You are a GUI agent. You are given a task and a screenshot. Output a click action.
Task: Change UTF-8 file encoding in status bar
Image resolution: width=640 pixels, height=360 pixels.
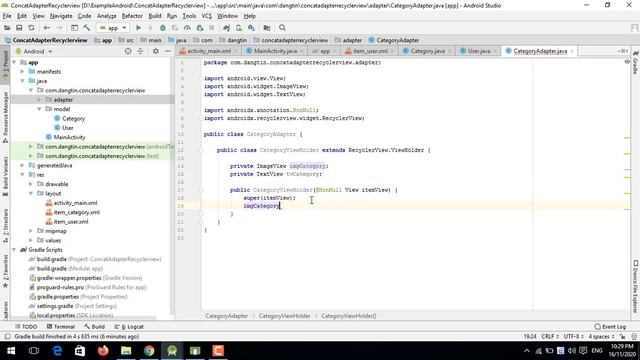coord(573,337)
